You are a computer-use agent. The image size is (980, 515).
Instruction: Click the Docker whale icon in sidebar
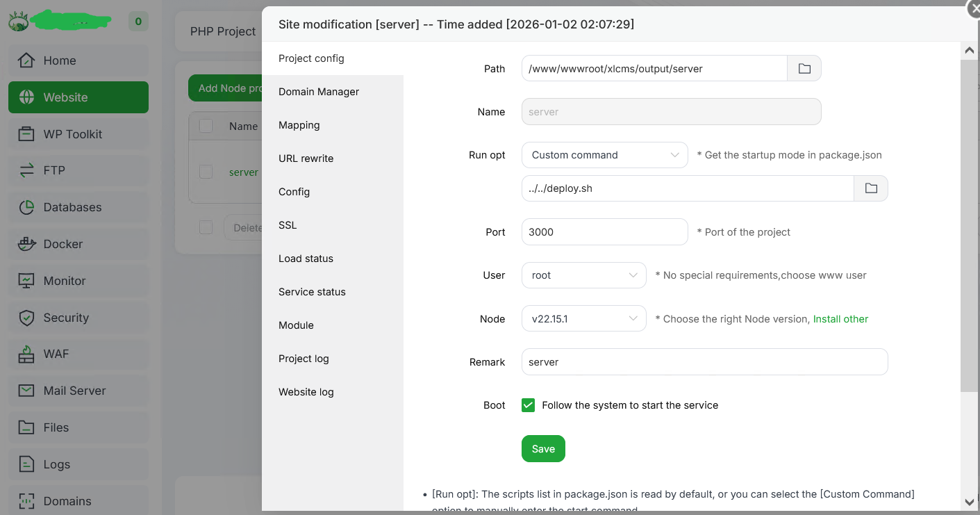pyautogui.click(x=26, y=244)
